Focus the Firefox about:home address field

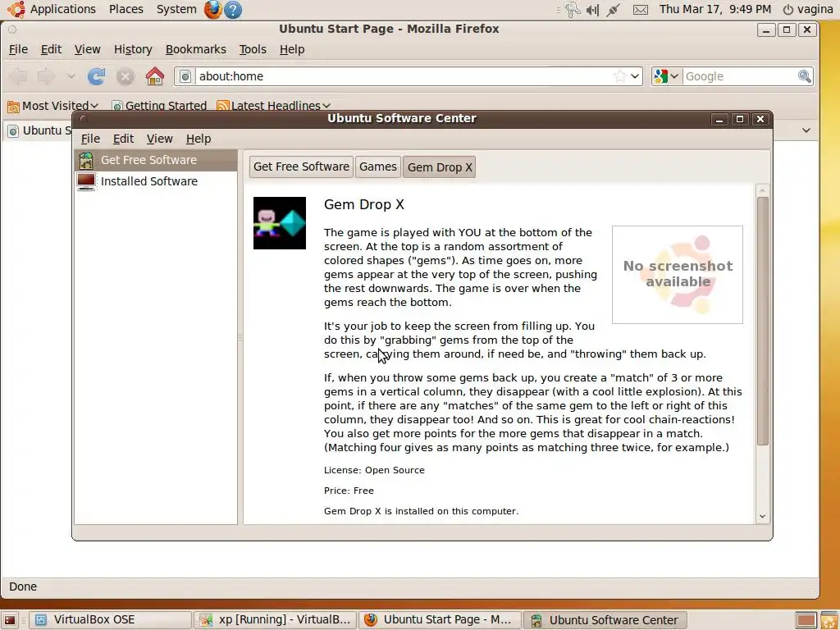[x=404, y=76]
